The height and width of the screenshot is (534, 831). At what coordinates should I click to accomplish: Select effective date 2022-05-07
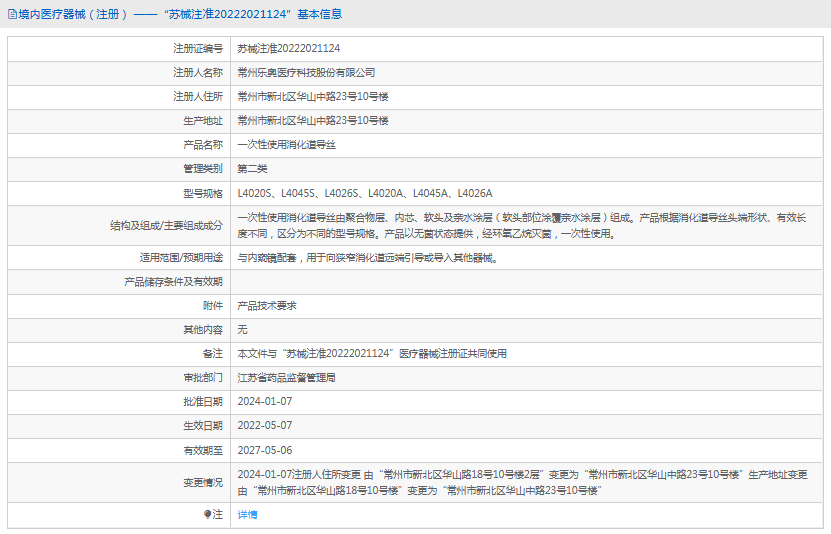coord(264,426)
